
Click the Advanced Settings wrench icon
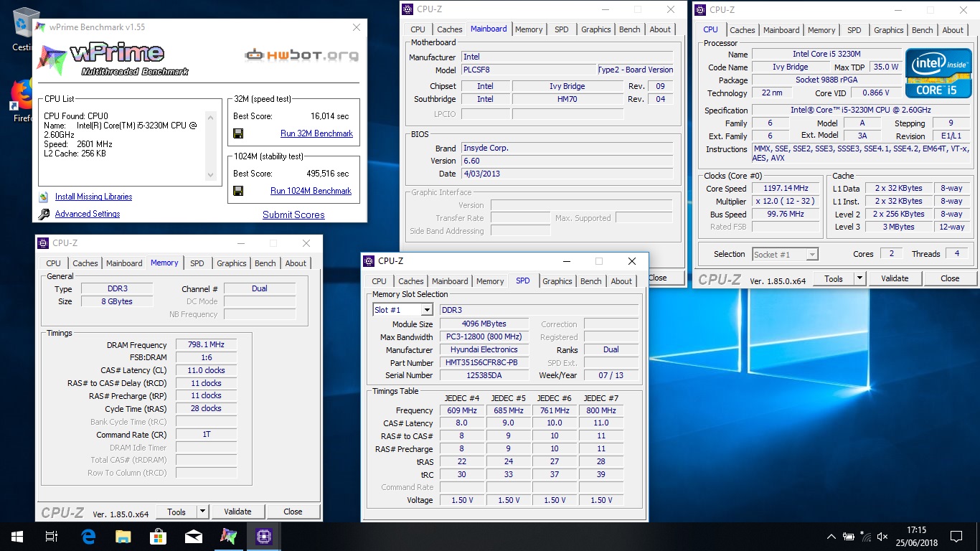[44, 214]
